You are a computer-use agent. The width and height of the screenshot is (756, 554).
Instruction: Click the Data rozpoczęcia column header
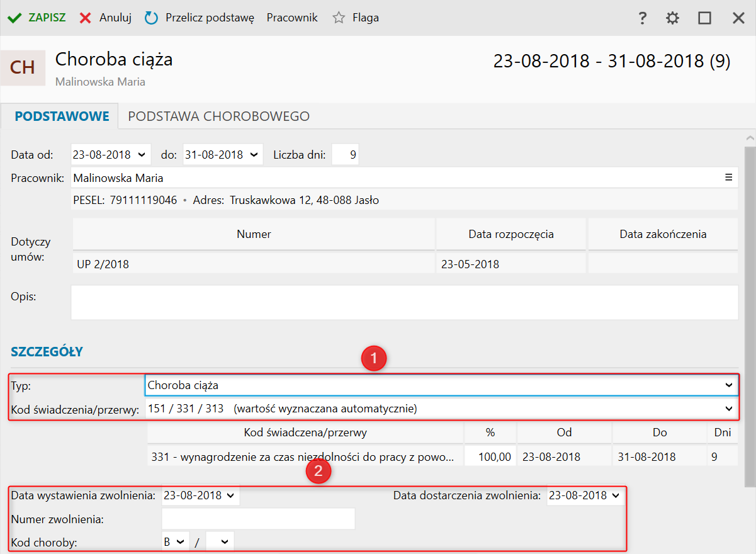511,234
